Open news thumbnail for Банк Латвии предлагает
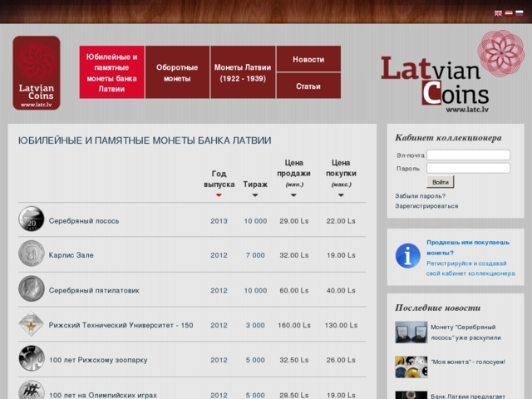The width and height of the screenshot is (532, 399). tap(411, 395)
